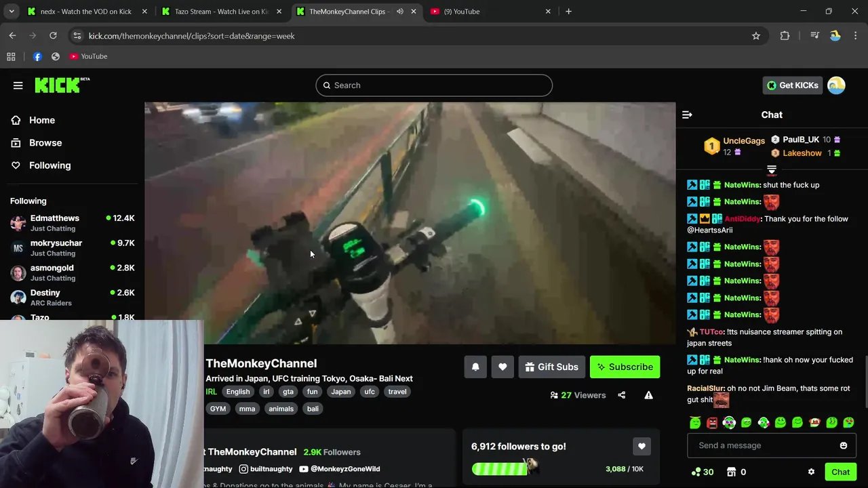The height and width of the screenshot is (488, 868).
Task: Subscribe to TheMonkeyChannel
Action: click(625, 367)
